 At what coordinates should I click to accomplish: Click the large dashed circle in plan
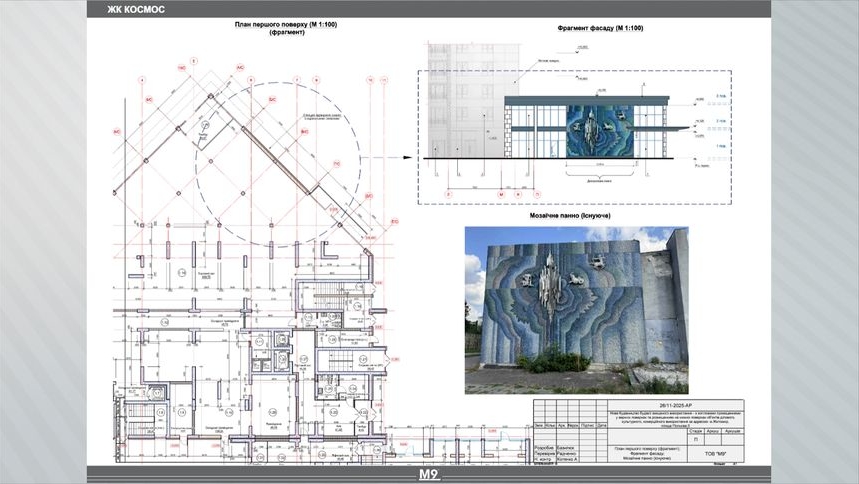coord(264,160)
